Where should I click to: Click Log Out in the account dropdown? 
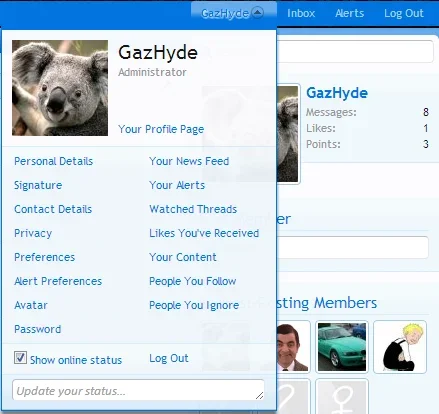(169, 358)
